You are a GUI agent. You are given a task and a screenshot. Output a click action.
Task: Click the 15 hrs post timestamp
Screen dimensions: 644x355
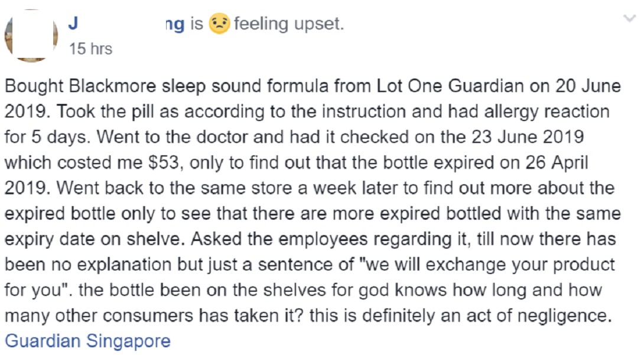[90, 49]
